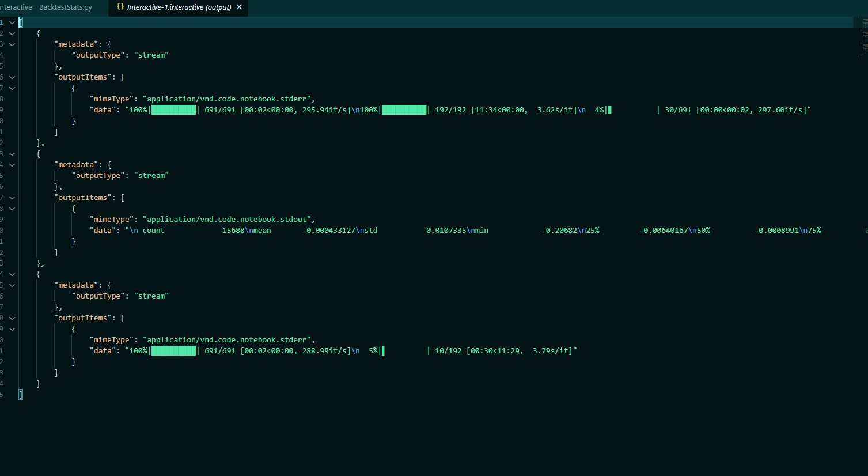Click the "691/691" progress text in stderr data
868x476 pixels.
click(x=221, y=109)
